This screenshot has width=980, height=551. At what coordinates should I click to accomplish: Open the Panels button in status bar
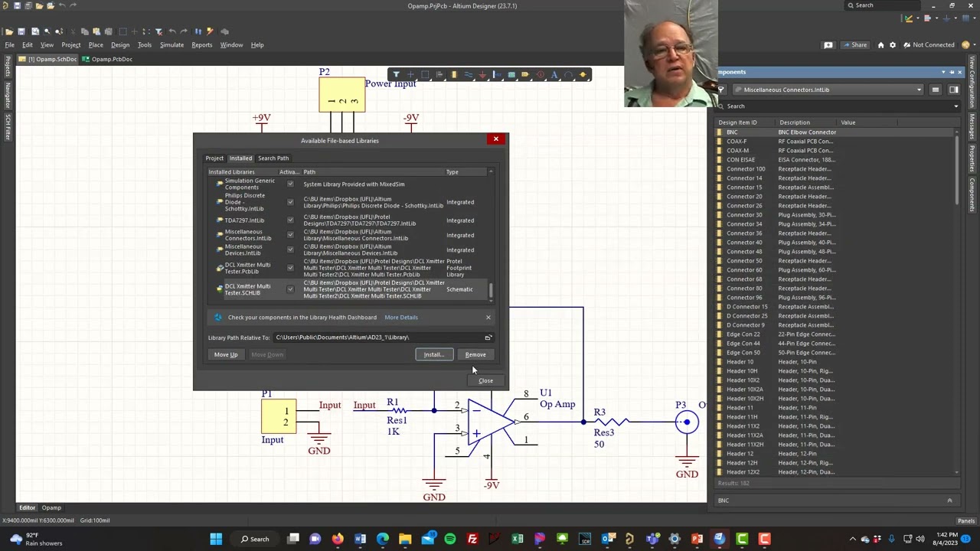point(966,521)
